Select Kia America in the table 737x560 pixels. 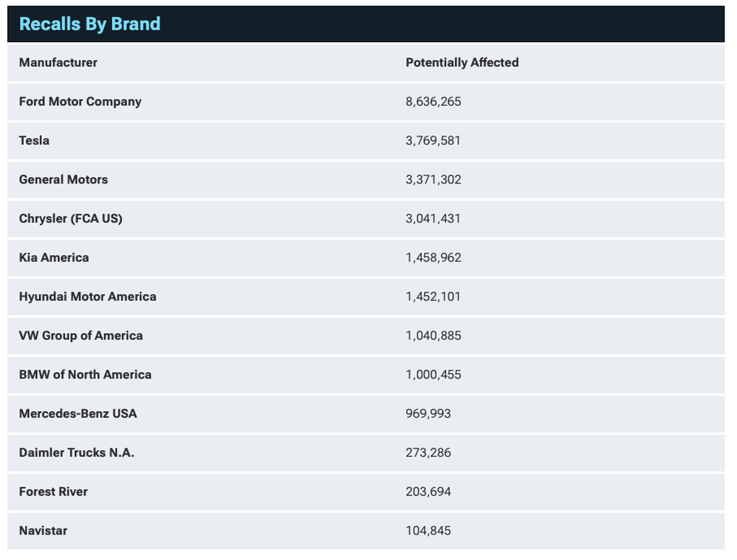coord(53,258)
